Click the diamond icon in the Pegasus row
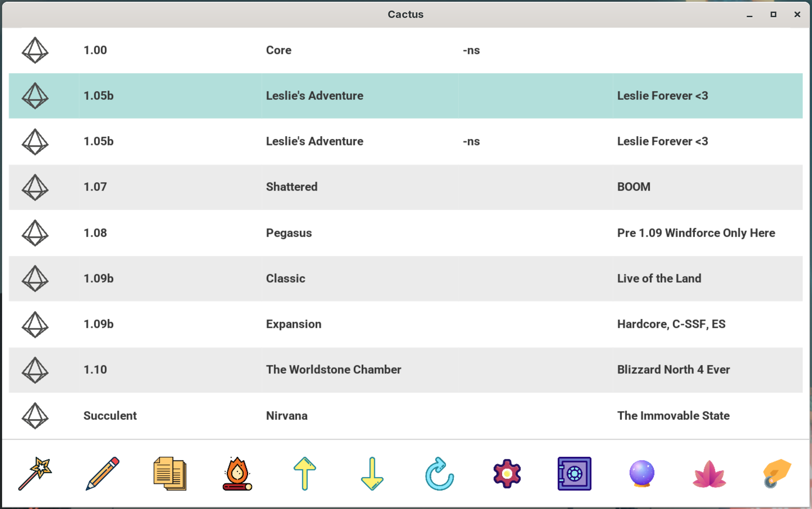The height and width of the screenshot is (509, 812). click(x=35, y=233)
